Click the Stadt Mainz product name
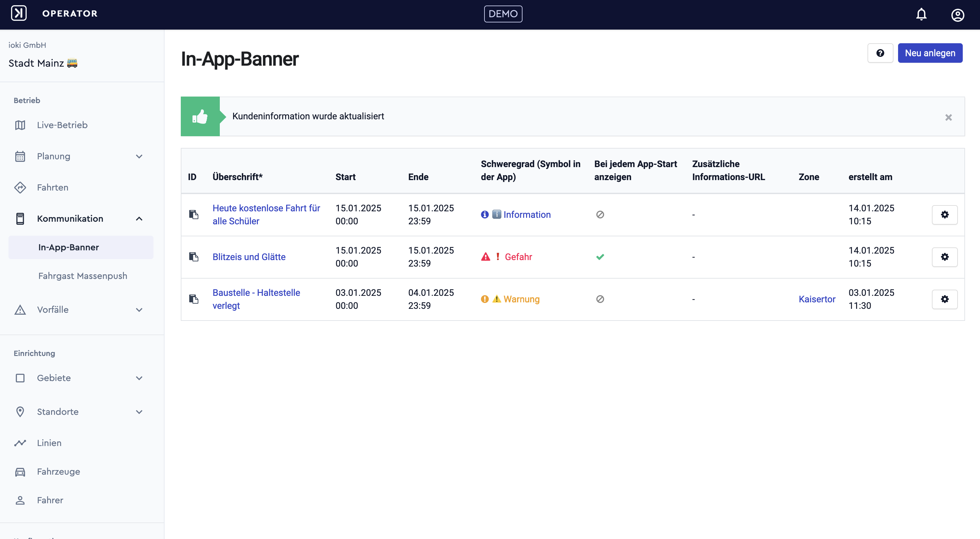This screenshot has height=539, width=980. click(43, 63)
